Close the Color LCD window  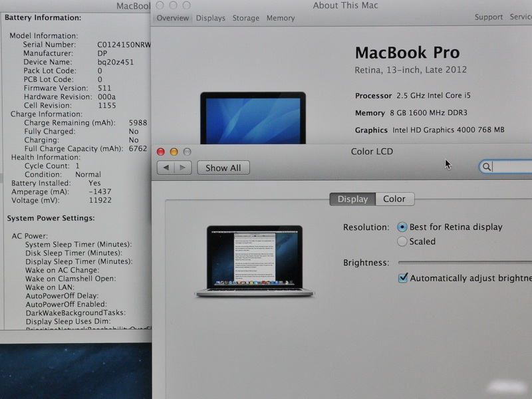160,152
